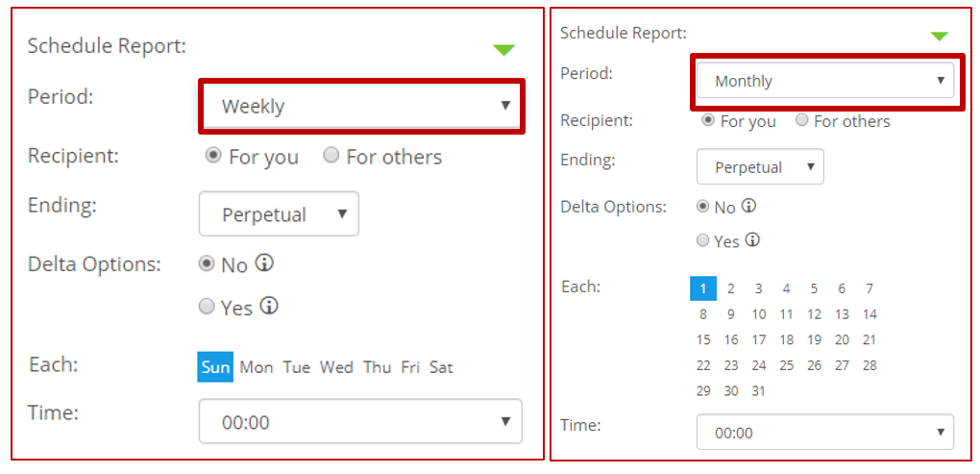Click info icon beside No in weekly panel
The image size is (980, 474).
coord(265,263)
